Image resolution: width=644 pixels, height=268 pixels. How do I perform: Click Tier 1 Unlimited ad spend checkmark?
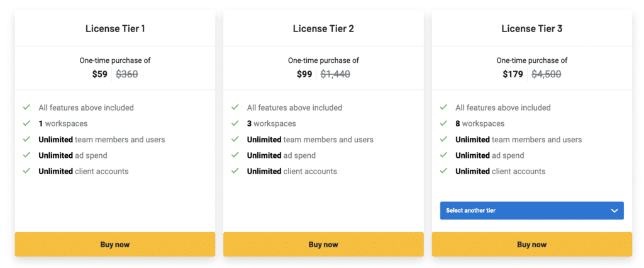click(26, 155)
